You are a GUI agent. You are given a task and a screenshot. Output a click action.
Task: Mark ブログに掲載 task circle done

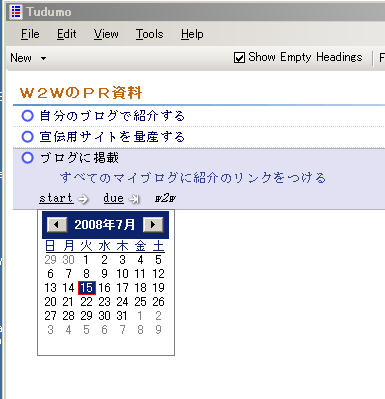click(27, 158)
